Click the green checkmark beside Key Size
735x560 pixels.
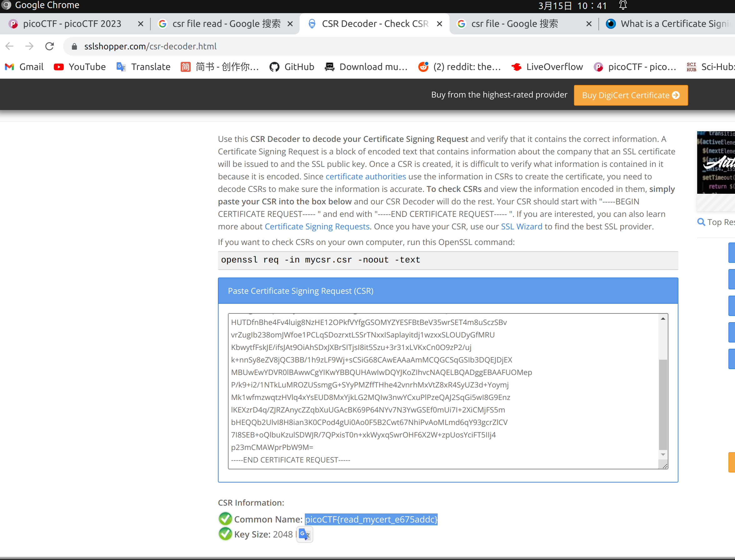point(225,534)
